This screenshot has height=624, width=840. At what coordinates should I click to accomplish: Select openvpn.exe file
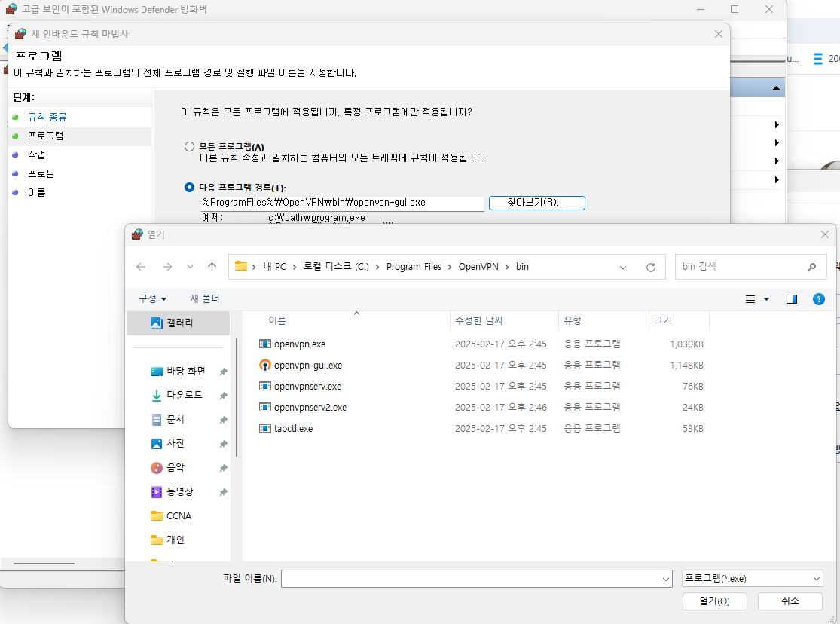click(300, 344)
